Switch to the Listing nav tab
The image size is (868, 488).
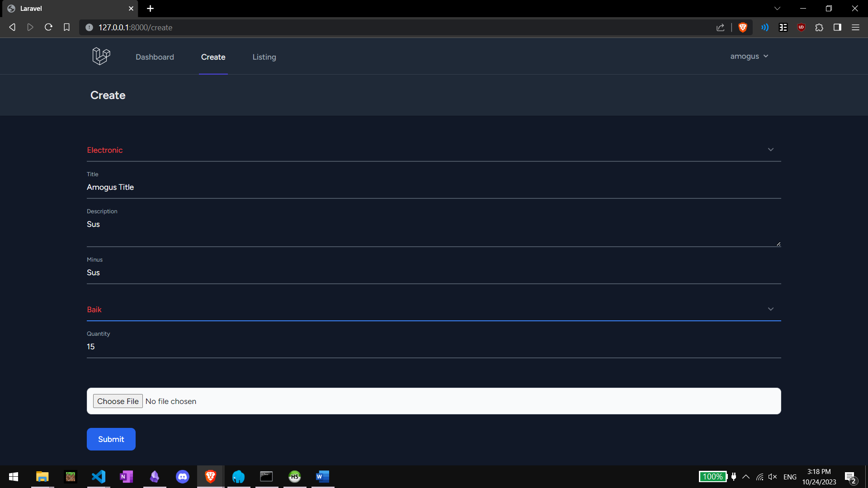point(264,57)
